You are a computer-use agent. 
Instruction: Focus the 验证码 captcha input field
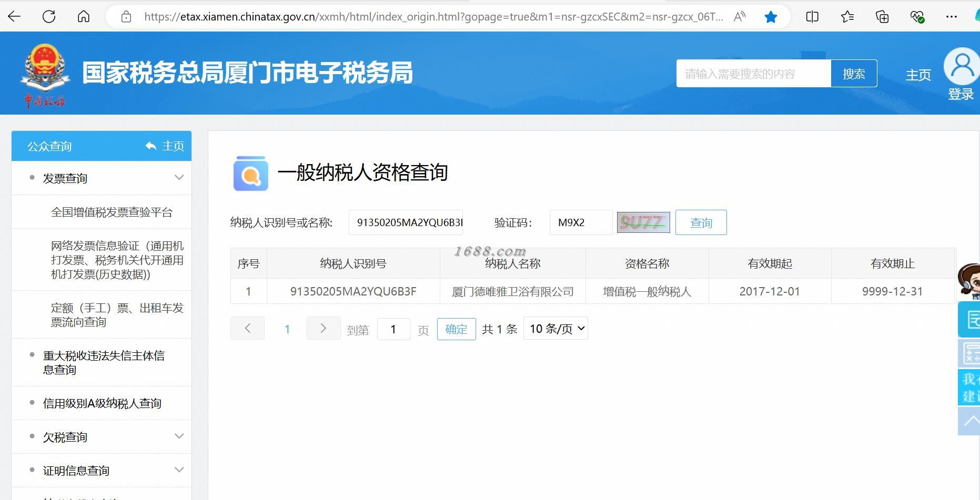click(581, 222)
